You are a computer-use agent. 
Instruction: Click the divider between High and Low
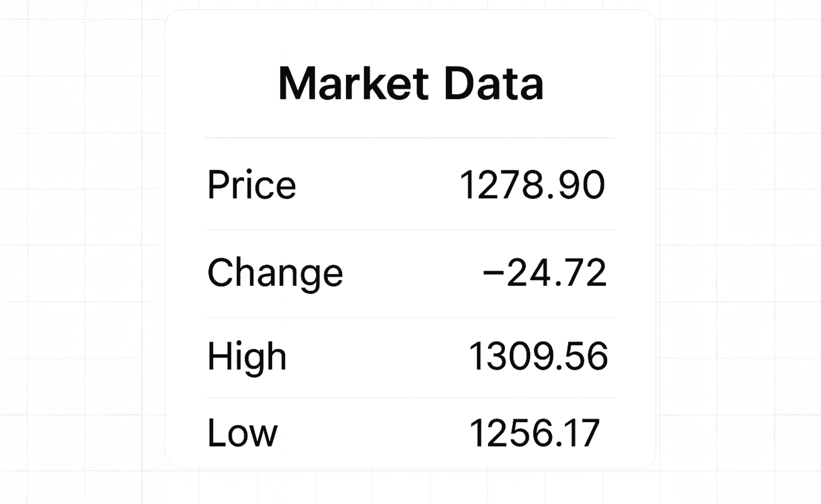coord(410,398)
